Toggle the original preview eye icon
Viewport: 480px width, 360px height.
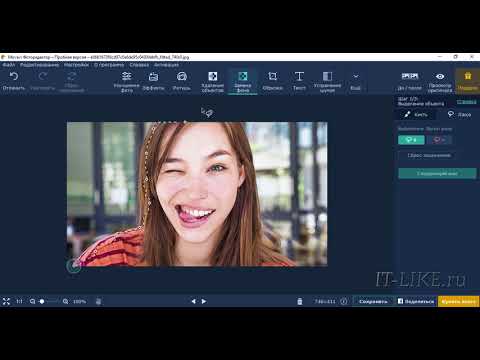(x=440, y=77)
